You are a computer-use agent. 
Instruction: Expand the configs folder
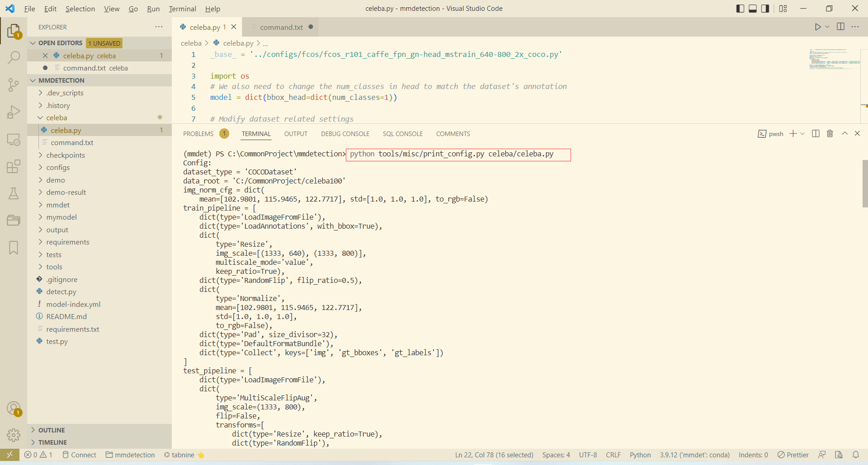tap(58, 167)
